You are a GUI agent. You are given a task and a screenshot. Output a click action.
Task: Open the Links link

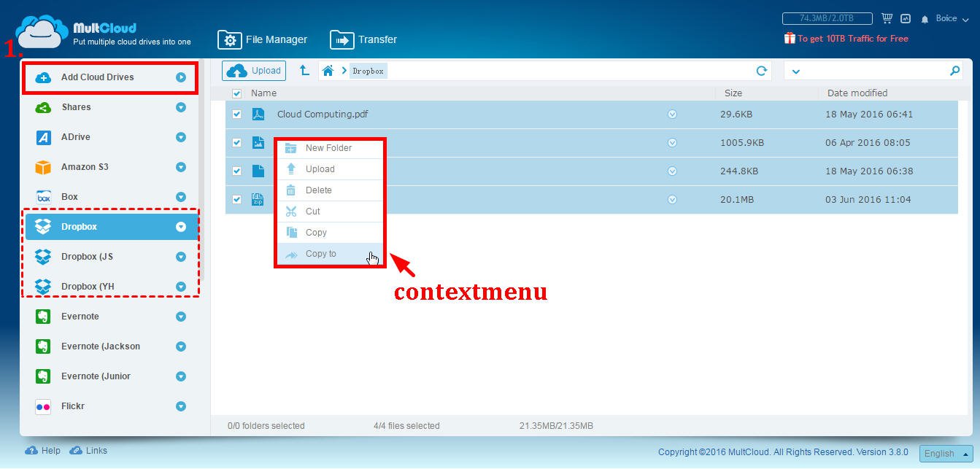96,451
